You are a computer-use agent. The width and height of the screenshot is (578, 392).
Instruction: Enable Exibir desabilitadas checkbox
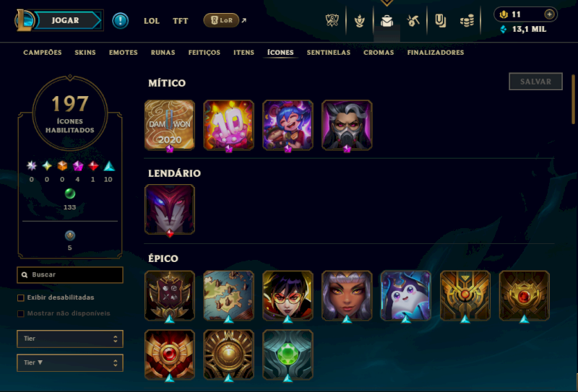(21, 297)
